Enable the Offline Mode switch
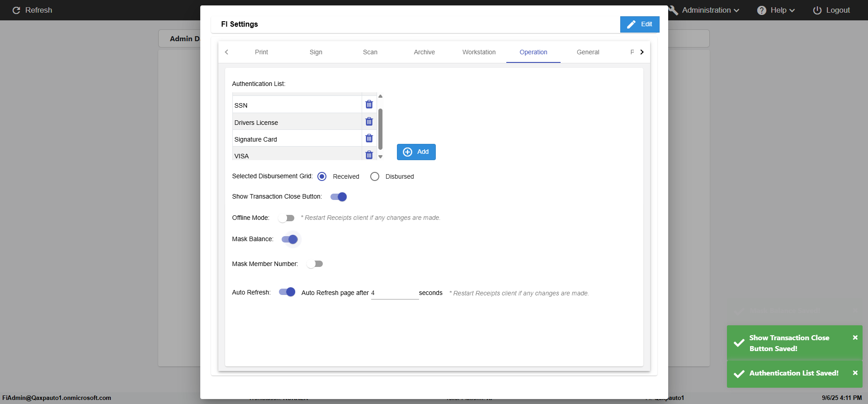Viewport: 868px width, 404px height. [286, 218]
